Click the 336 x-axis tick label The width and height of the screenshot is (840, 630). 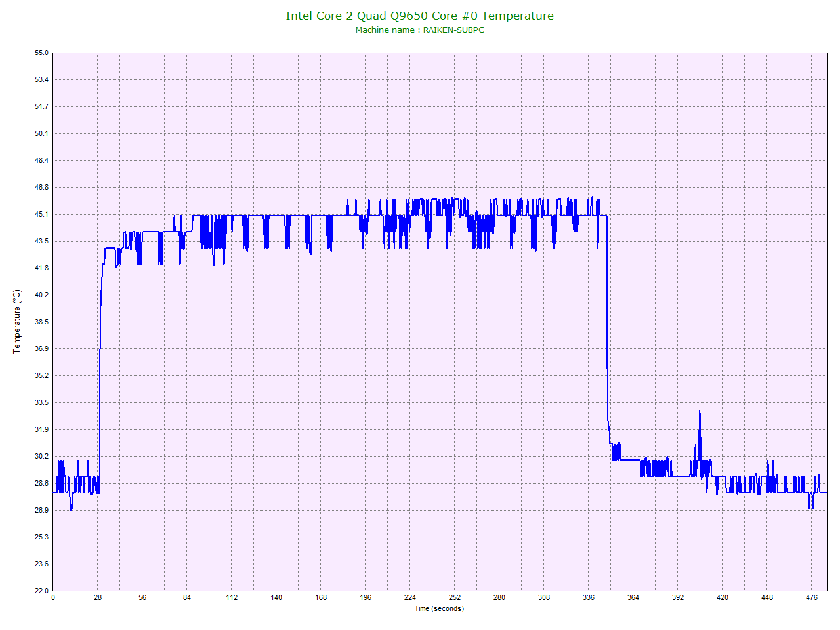pos(589,597)
